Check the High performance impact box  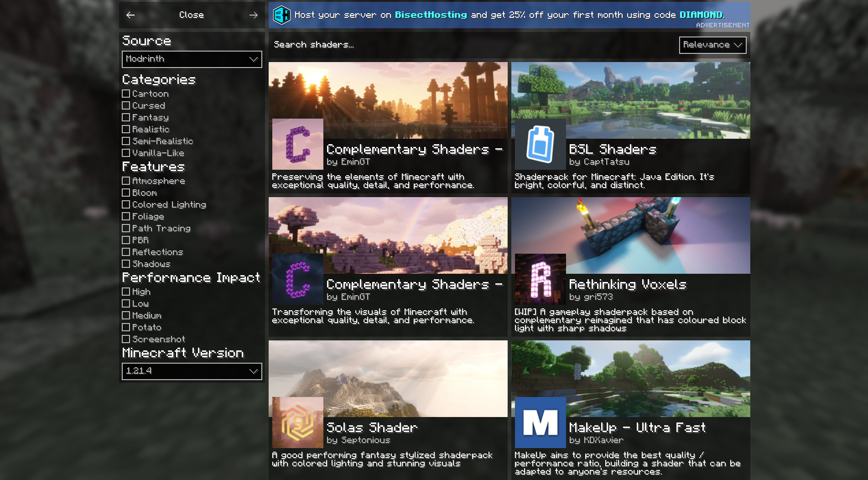pyautogui.click(x=126, y=292)
